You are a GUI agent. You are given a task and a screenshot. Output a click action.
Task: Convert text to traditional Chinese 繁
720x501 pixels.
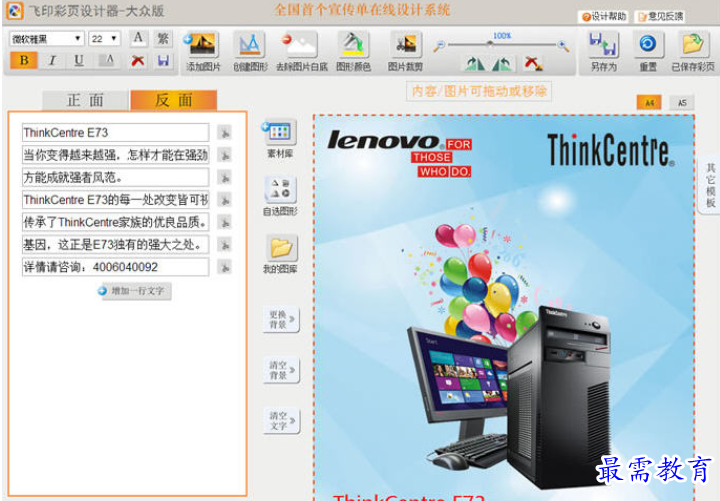pyautogui.click(x=163, y=38)
